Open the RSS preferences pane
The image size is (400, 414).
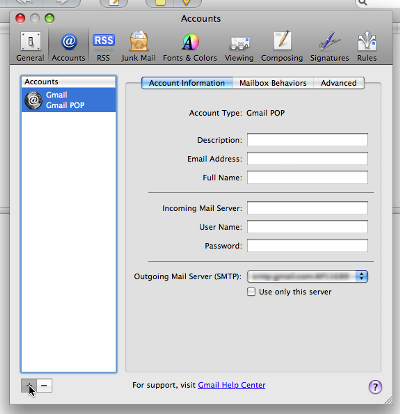pos(103,47)
